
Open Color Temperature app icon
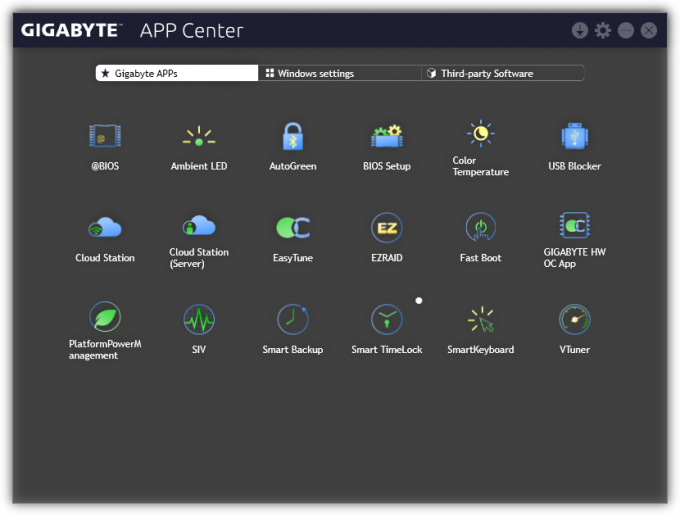481,133
